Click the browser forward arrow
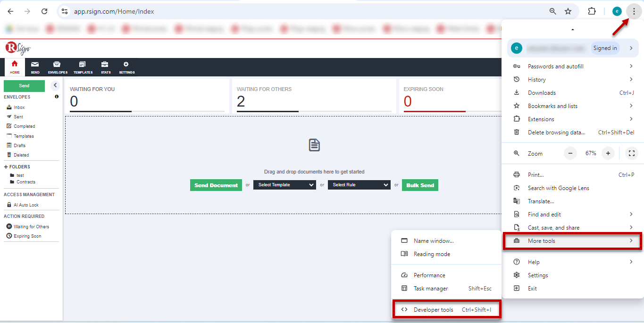Viewport: 644px width, 323px height. tap(27, 11)
